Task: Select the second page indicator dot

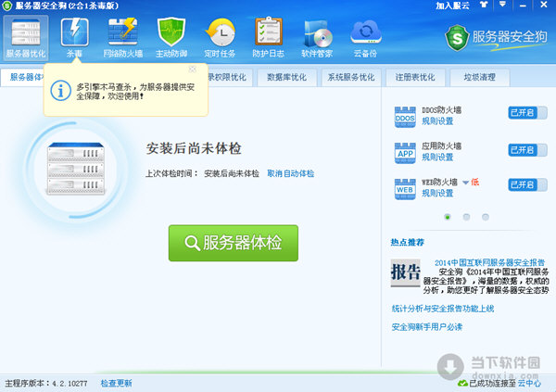Action: (467, 217)
